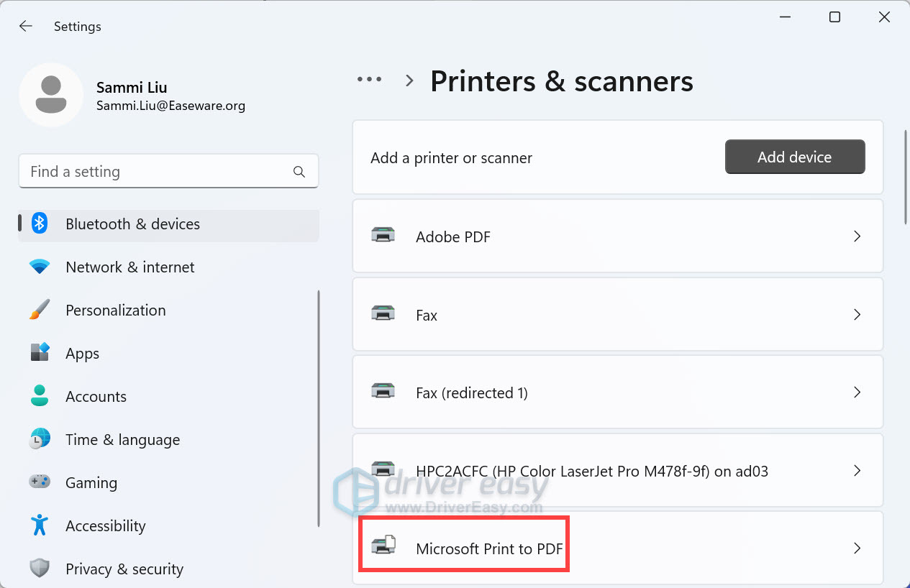Click the Gaming controller icon
910x588 pixels.
(x=39, y=482)
